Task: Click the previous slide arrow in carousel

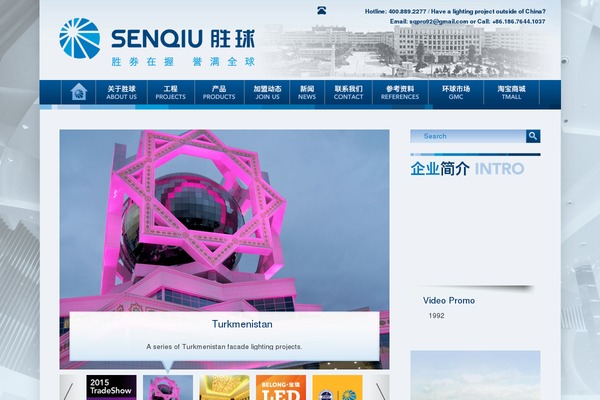Action: point(69,390)
